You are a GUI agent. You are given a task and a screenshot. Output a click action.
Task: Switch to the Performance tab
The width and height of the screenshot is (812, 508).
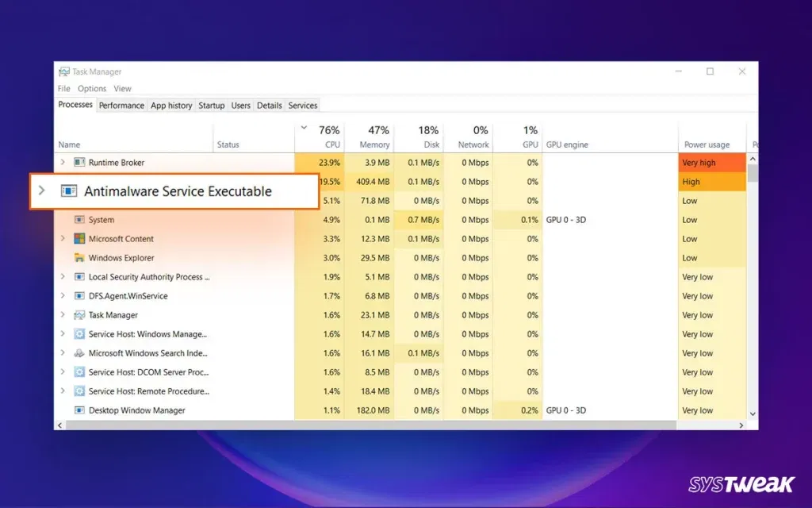pos(121,105)
